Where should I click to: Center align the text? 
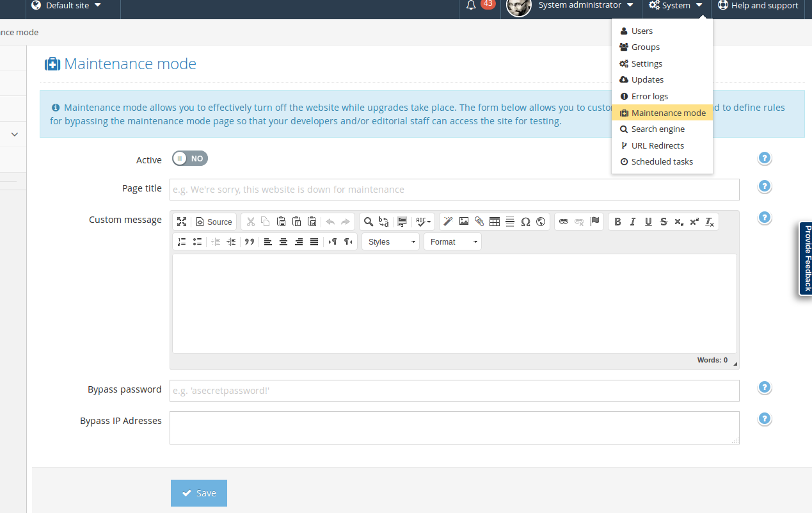click(283, 241)
